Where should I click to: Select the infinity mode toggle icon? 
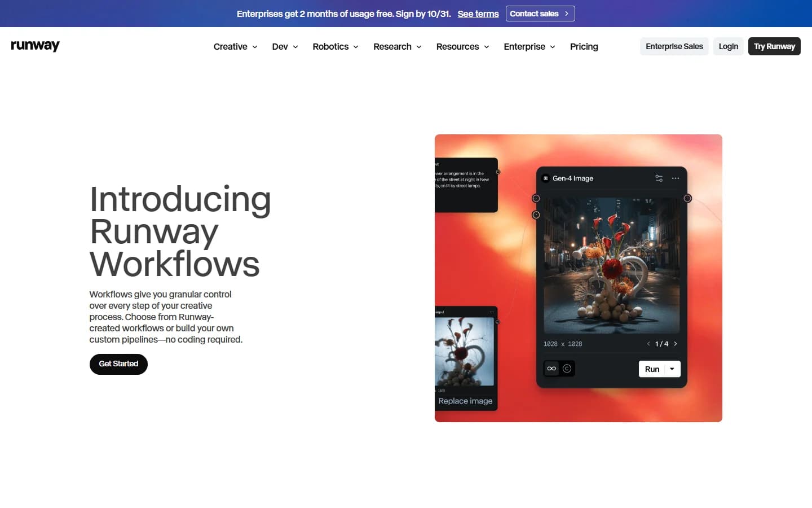coord(551,369)
